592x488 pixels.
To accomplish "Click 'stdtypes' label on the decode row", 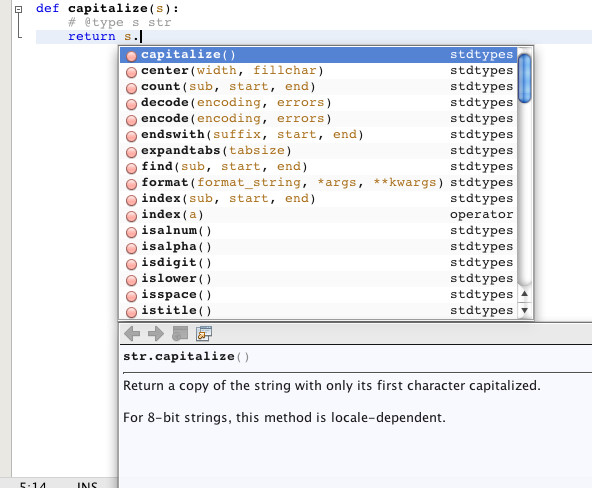I will tap(481, 103).
